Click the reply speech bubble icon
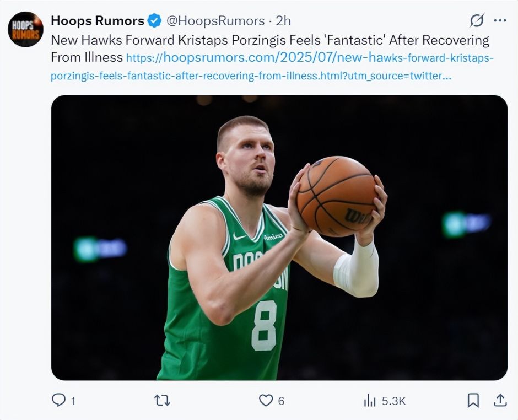This screenshot has height=420, width=518. pyautogui.click(x=58, y=400)
